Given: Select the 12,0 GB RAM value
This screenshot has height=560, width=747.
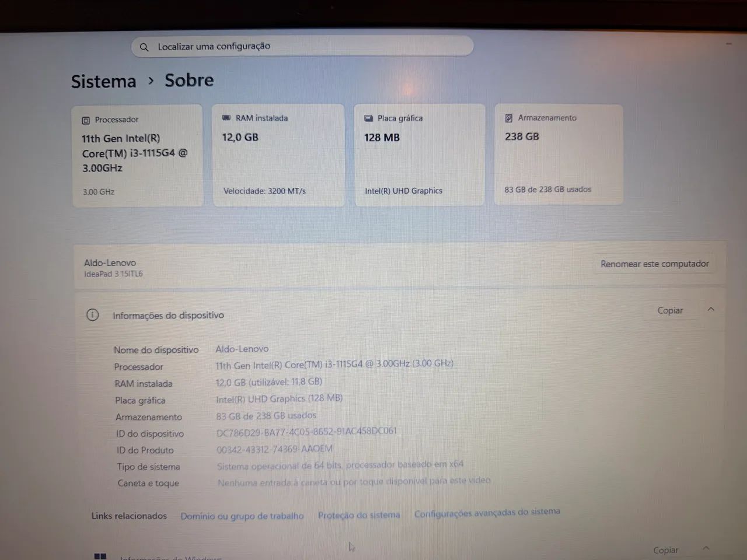Looking at the screenshot, I should click(240, 138).
